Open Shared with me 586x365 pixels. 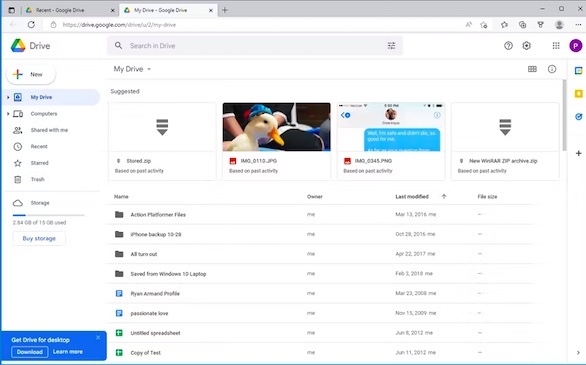(49, 130)
